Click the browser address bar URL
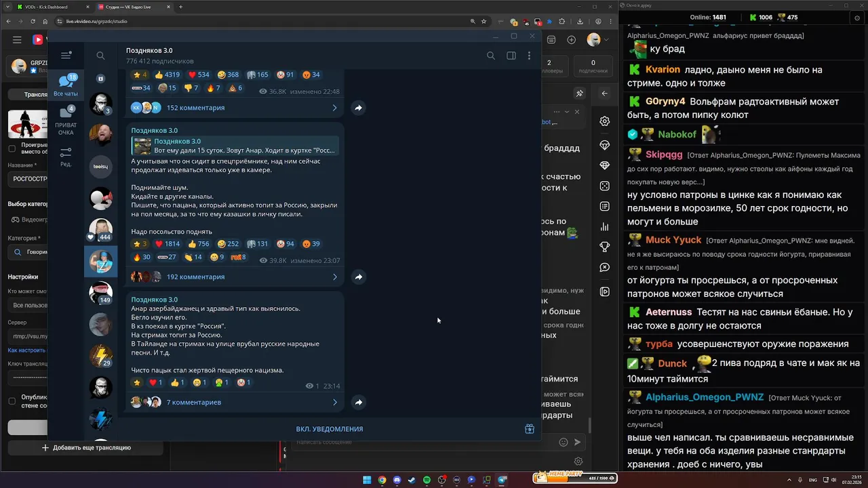This screenshot has width=868, height=488. pos(96,22)
